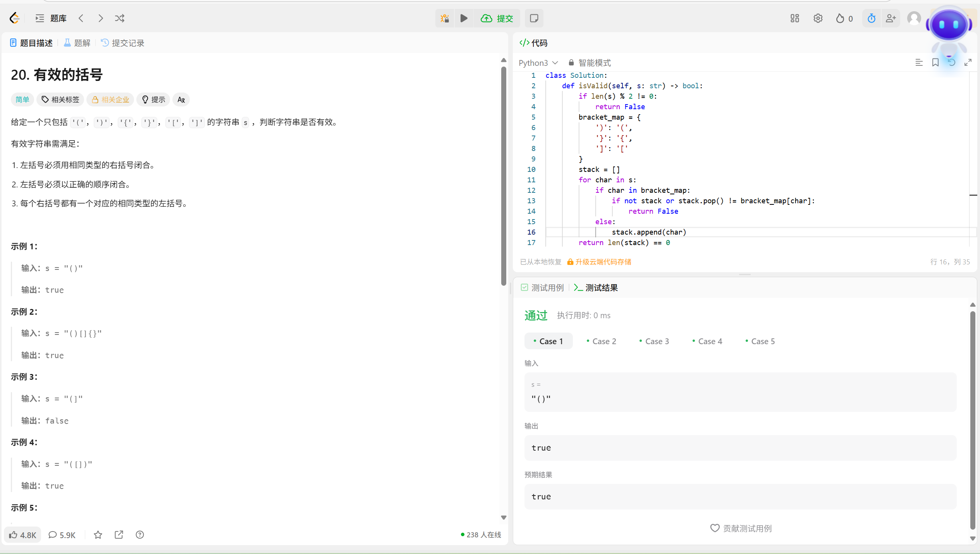Open the notes sticky icon
Screen dimensions: 980x554
[534, 18]
